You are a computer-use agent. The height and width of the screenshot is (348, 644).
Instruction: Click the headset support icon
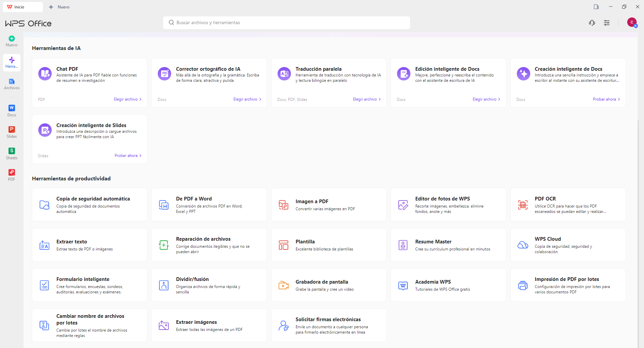(592, 23)
